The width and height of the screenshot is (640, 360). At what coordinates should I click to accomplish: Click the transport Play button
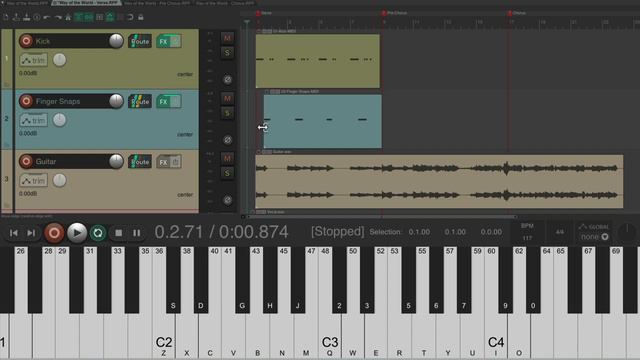pyautogui.click(x=77, y=233)
